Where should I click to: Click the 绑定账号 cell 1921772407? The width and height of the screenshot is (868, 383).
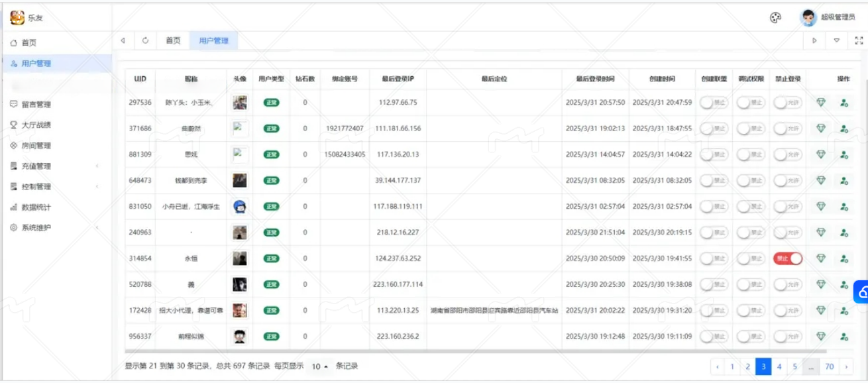[345, 129]
